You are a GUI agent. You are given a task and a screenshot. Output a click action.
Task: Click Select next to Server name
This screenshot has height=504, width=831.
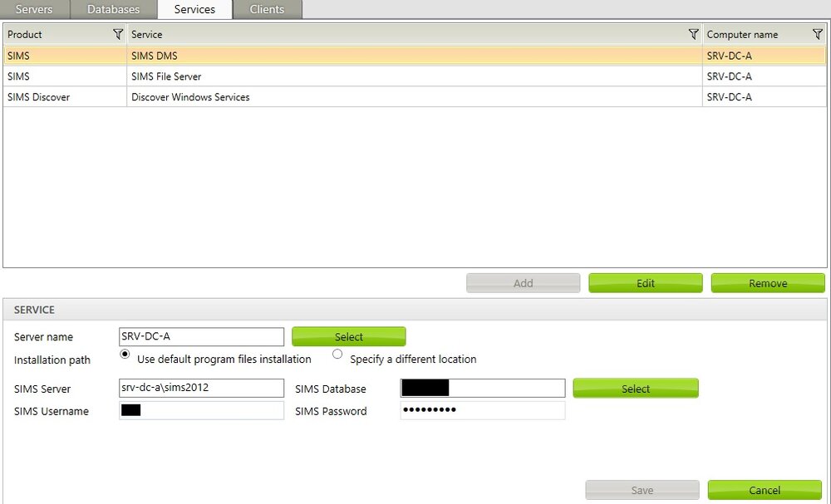click(349, 337)
